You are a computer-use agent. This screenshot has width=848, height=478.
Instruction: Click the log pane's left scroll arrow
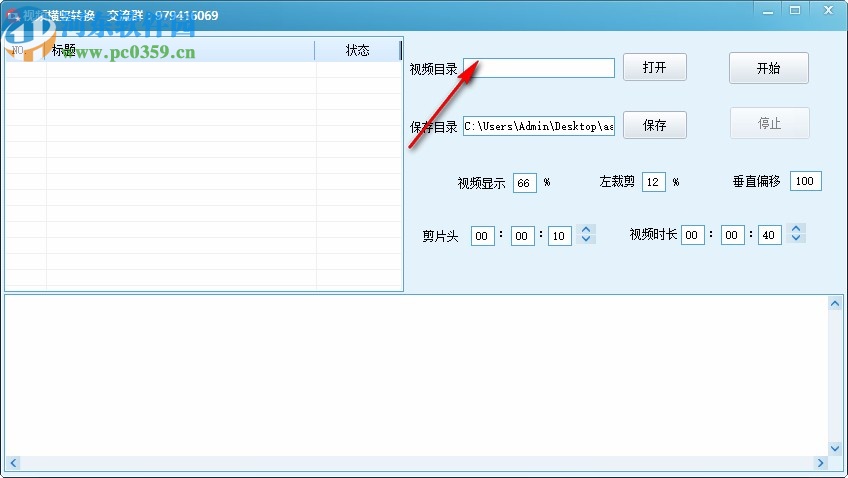click(14, 463)
